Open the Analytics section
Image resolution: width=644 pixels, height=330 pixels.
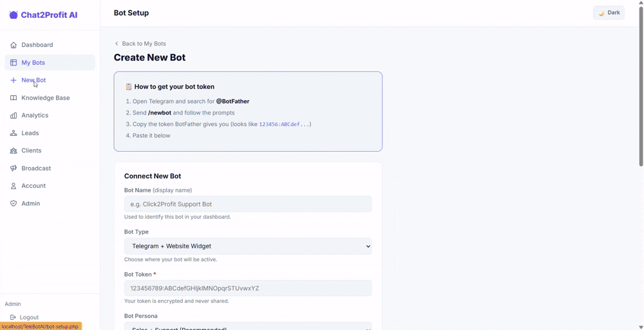click(x=50, y=115)
